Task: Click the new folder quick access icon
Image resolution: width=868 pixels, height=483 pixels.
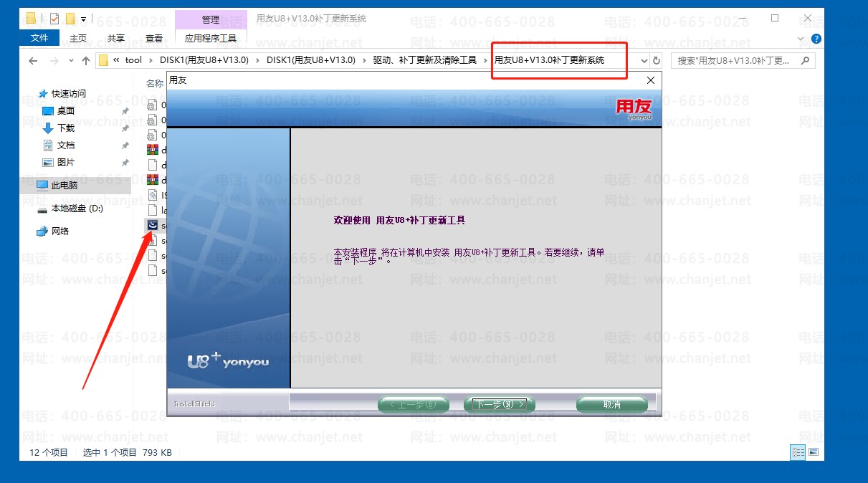Action: pos(70,18)
